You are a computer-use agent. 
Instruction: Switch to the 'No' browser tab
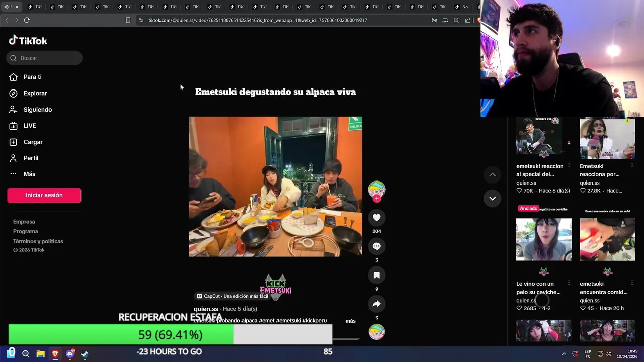pyautogui.click(x=461, y=7)
